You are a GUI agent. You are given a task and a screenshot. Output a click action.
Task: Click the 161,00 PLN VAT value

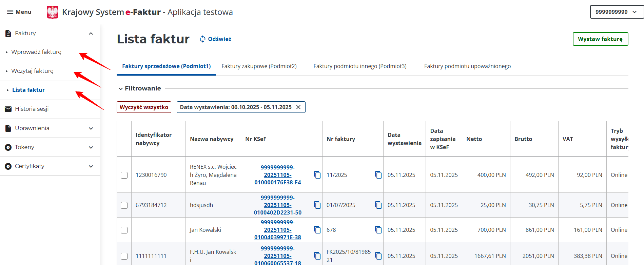(x=588, y=230)
